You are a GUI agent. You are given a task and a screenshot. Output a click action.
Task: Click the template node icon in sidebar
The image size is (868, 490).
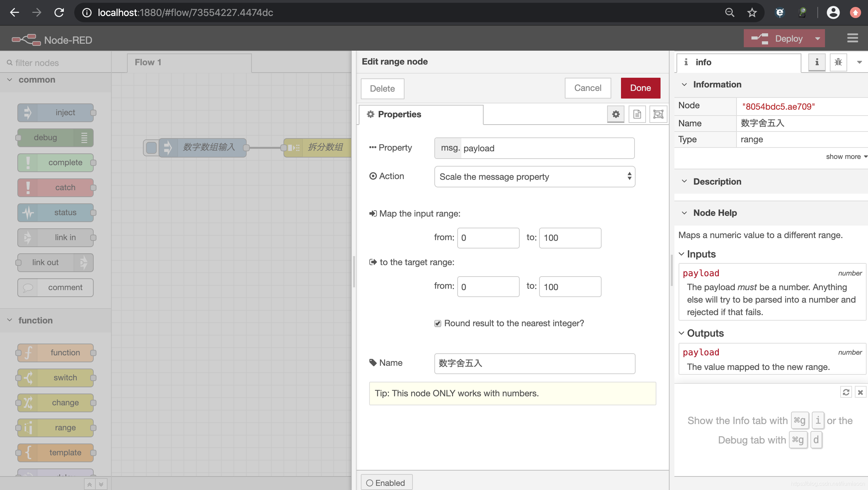[x=28, y=452]
